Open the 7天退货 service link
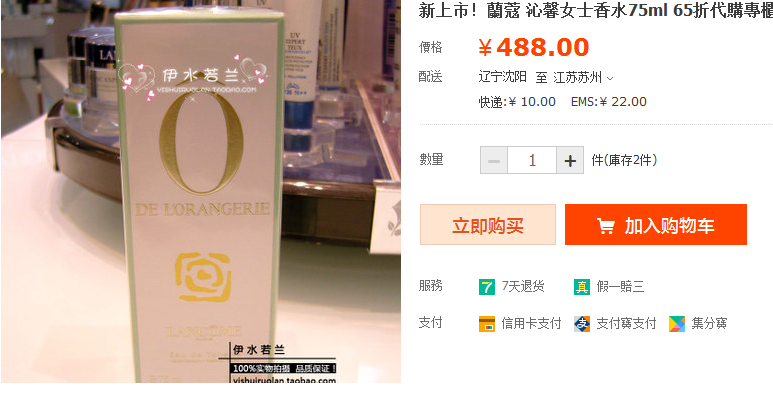This screenshot has height=403, width=773. (x=523, y=287)
